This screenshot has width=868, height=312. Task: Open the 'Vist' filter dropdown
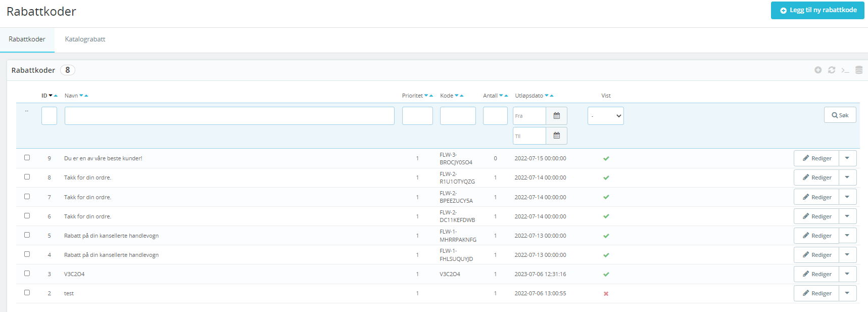(x=605, y=116)
